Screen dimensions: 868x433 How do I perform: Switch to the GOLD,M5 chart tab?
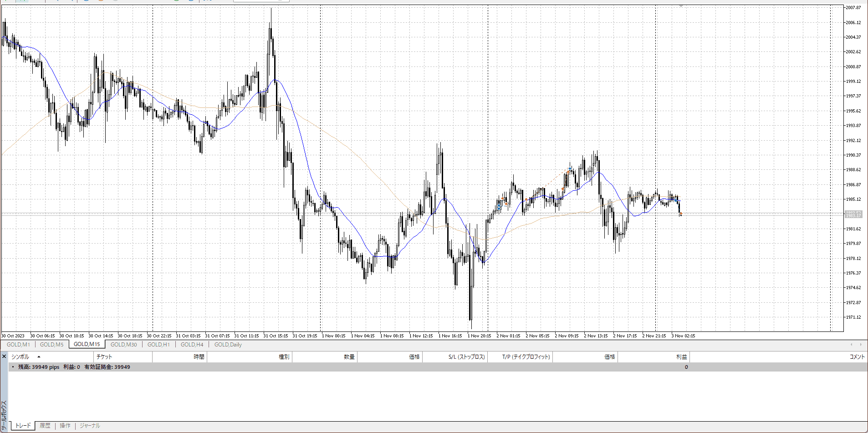(52, 345)
